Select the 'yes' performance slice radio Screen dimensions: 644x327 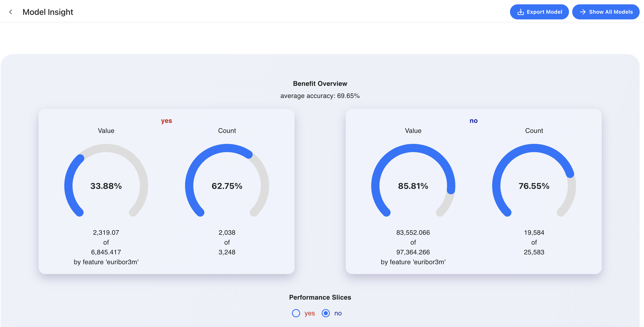(x=296, y=313)
